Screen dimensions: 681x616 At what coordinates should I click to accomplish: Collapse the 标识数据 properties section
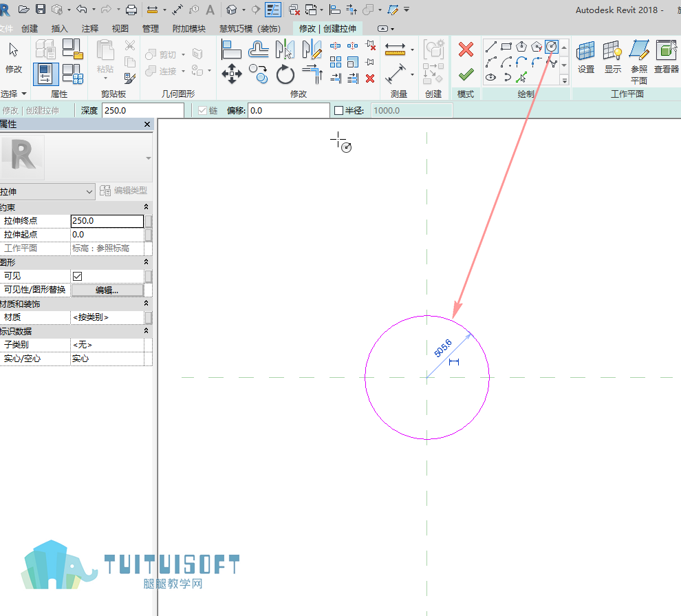(146, 331)
